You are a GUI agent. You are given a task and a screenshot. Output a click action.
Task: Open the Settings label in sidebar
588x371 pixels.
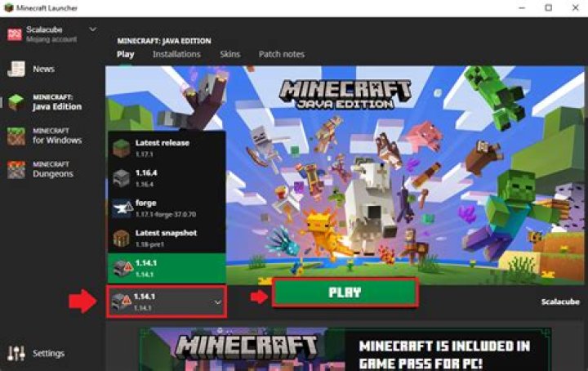pos(48,353)
